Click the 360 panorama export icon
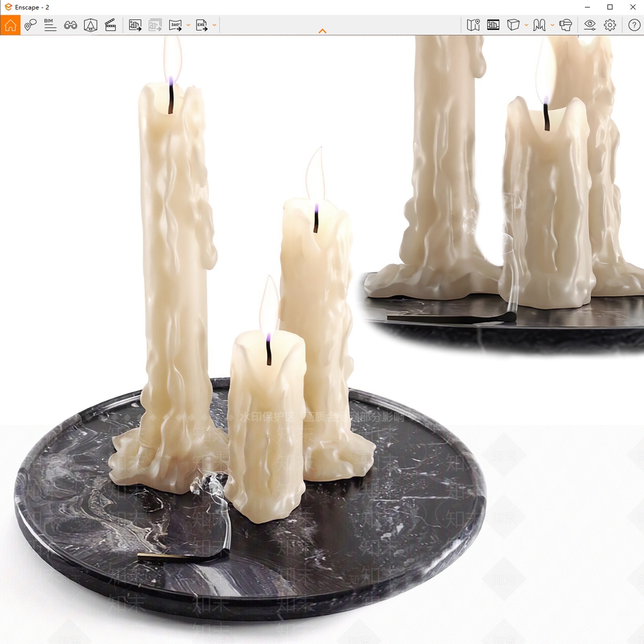Screen dimensions: 644x644 point(175,25)
